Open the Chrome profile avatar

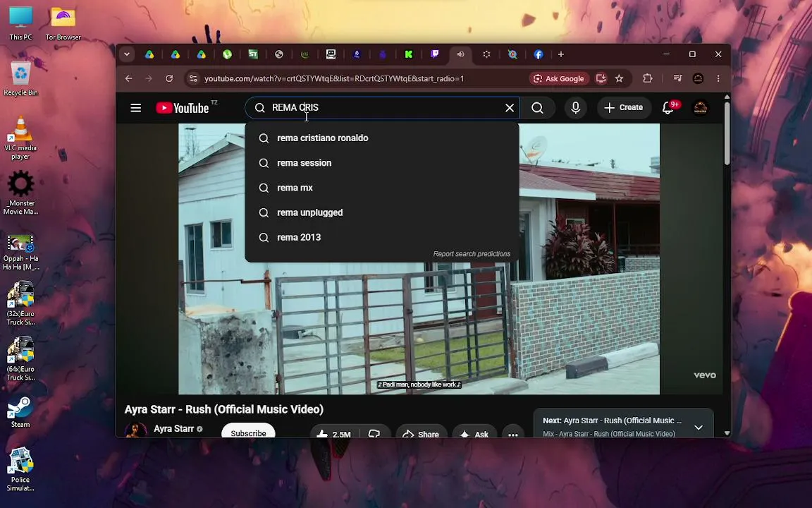pyautogui.click(x=698, y=78)
